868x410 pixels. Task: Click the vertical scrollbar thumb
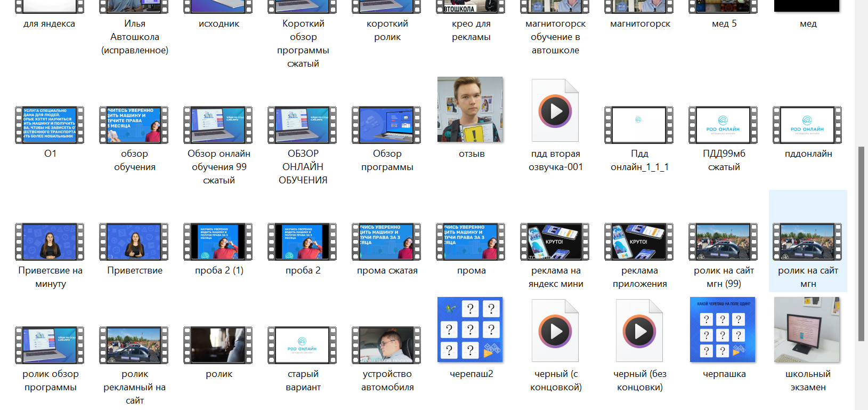(x=861, y=243)
